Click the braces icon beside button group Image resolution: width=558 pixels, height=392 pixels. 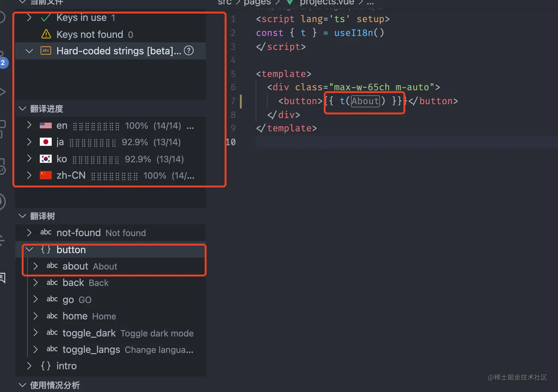(46, 250)
